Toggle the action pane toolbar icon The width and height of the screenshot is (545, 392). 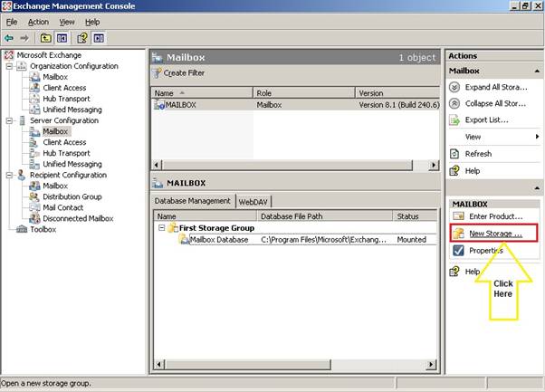99,37
